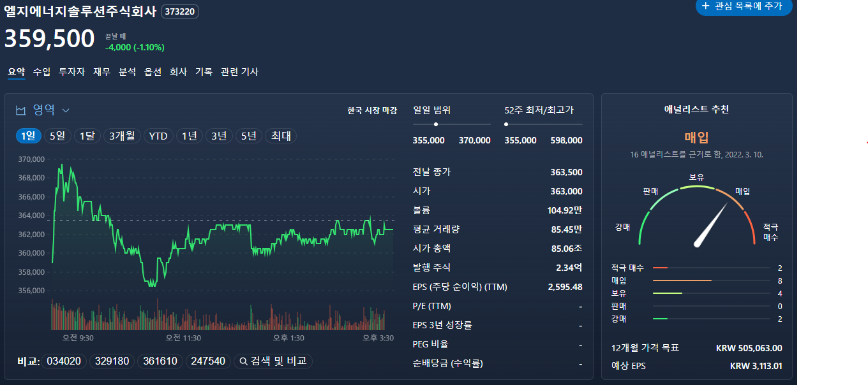Click the area chart type icon
Viewport: 868px width, 385px height.
21,111
